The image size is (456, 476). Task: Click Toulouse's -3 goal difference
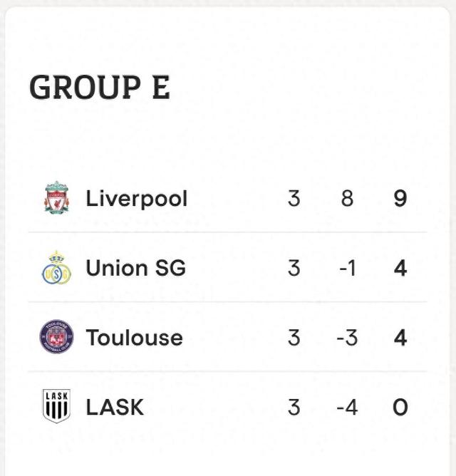[346, 337]
